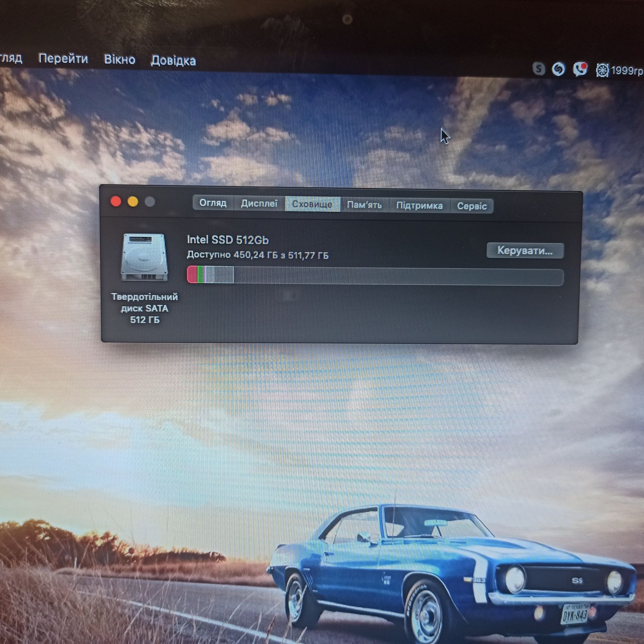Minimize window with yellow button
644x644 pixels.
133,202
